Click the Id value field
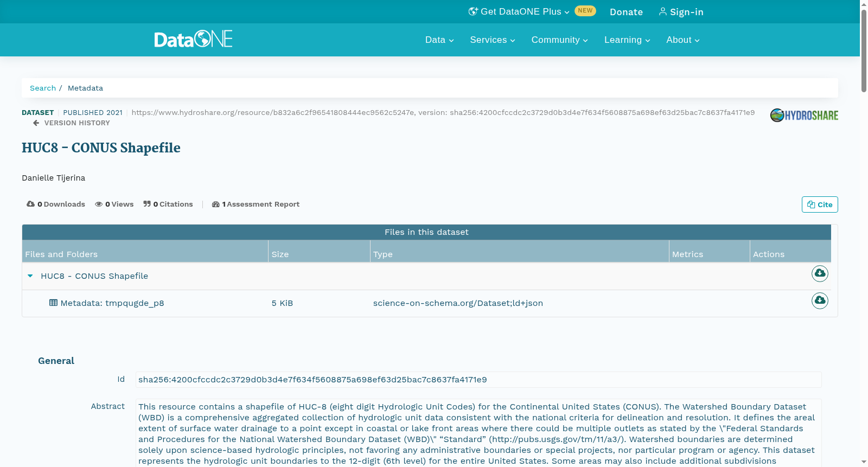Viewport: 868px width, 467px height. (x=478, y=380)
